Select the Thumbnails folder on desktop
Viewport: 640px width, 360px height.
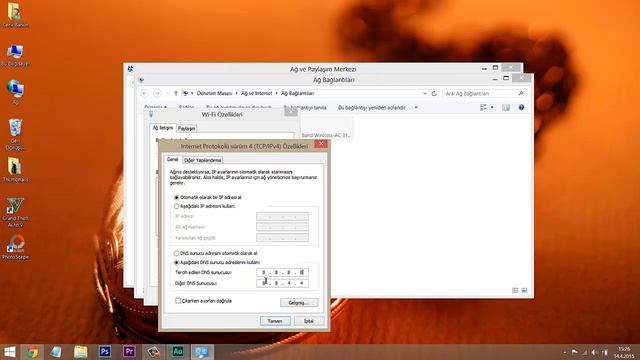(x=15, y=170)
